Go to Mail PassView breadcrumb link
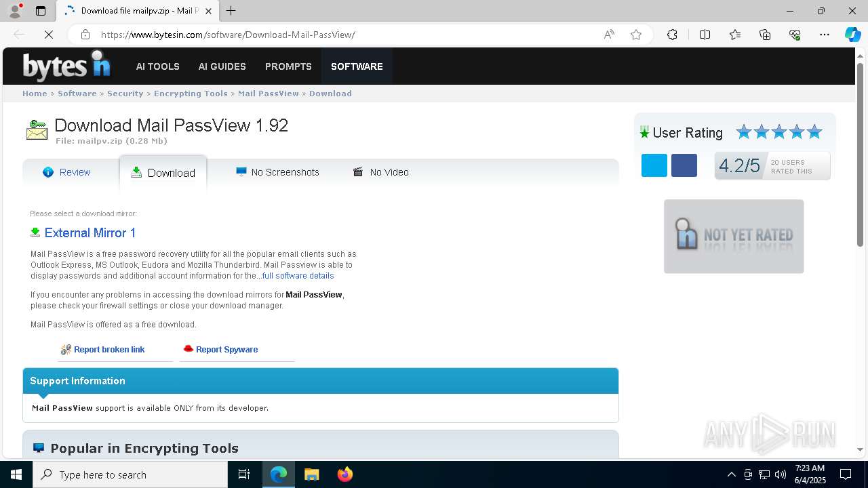 pyautogui.click(x=268, y=94)
